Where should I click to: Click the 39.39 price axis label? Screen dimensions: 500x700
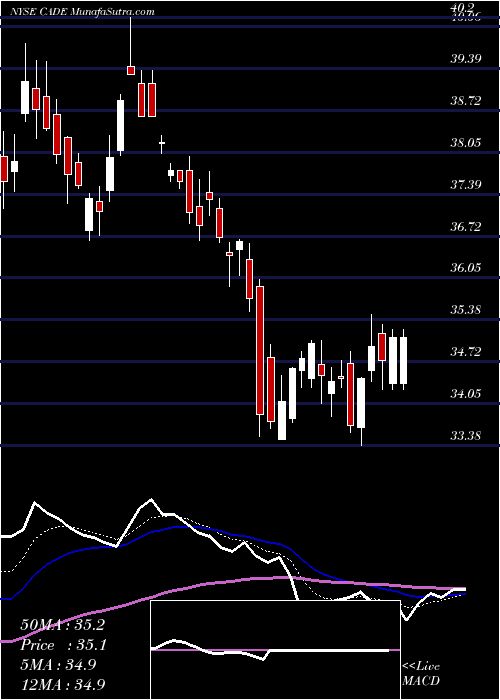[x=466, y=59]
